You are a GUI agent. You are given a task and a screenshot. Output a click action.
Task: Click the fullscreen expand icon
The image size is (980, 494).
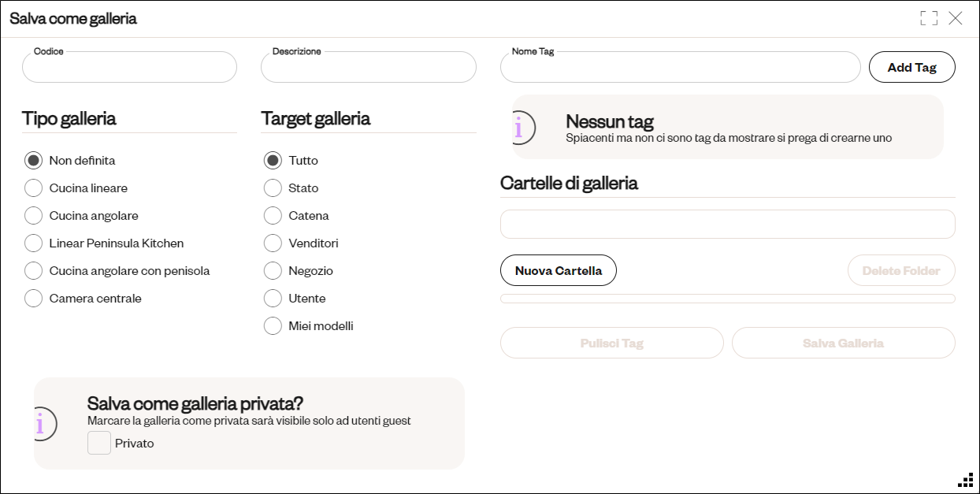click(x=929, y=18)
